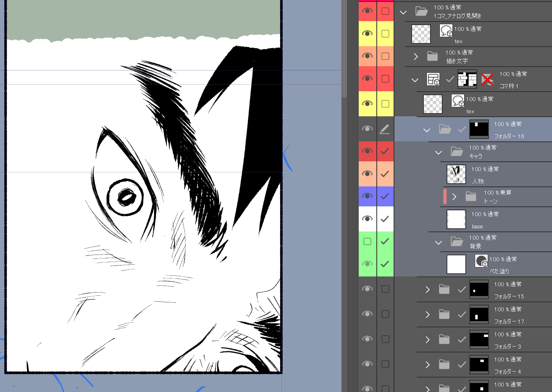Toggle visibility of the 人物 layer
552x392 pixels.
point(367,173)
